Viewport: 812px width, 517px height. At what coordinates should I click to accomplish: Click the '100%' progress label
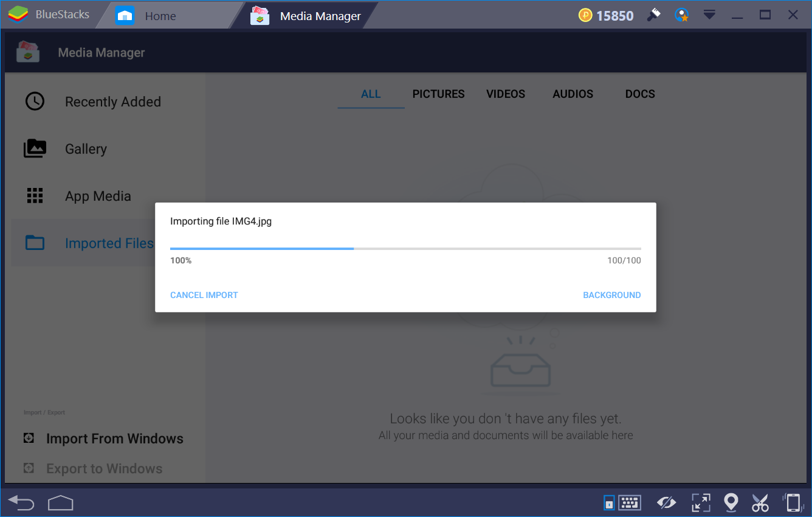(181, 260)
